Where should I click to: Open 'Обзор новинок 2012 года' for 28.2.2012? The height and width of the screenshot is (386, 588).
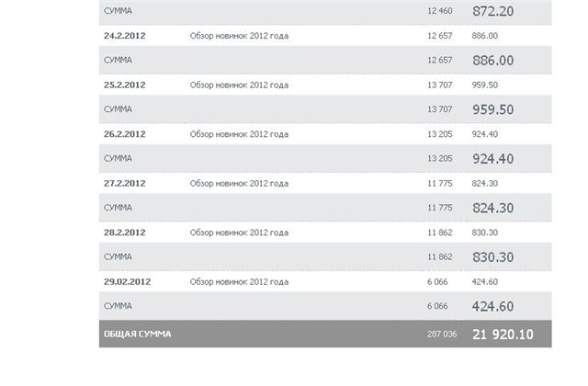click(x=239, y=233)
